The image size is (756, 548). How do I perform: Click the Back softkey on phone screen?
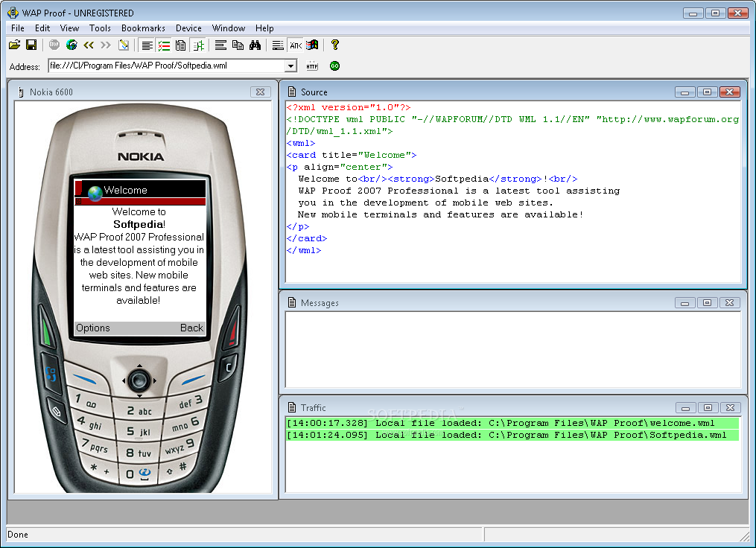(x=192, y=328)
